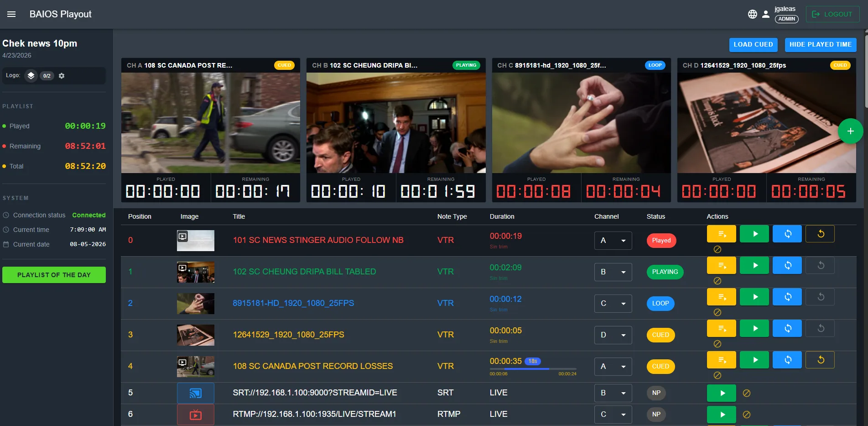The width and height of the screenshot is (868, 426).
Task: Open the language globe selector
Action: point(753,14)
